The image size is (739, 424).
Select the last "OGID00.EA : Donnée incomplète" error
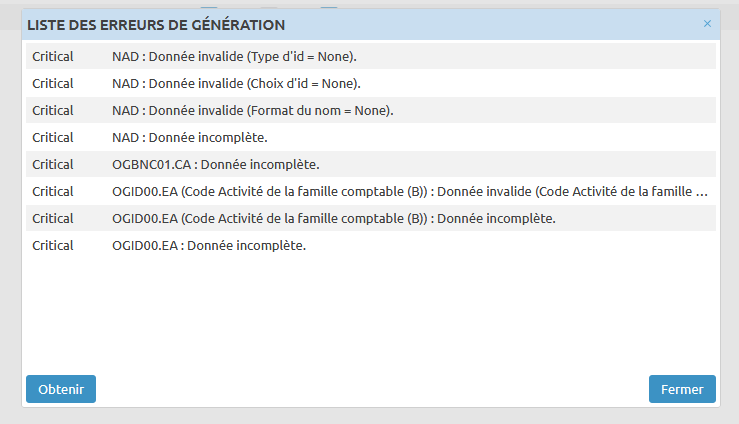coord(209,245)
